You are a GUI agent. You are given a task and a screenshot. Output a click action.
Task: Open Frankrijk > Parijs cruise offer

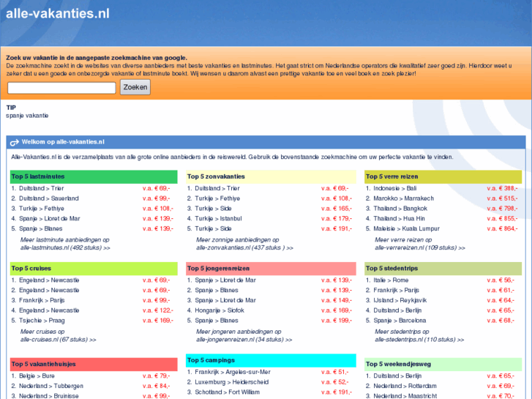point(42,300)
